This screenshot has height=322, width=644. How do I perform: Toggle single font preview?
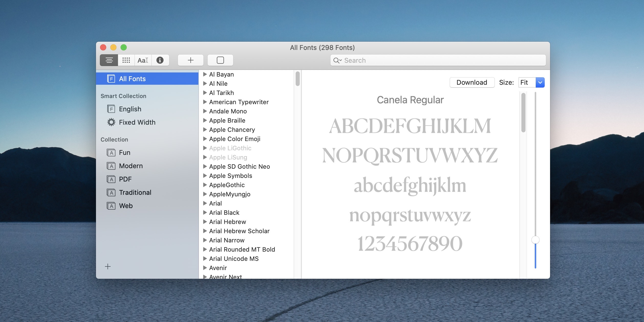(220, 60)
